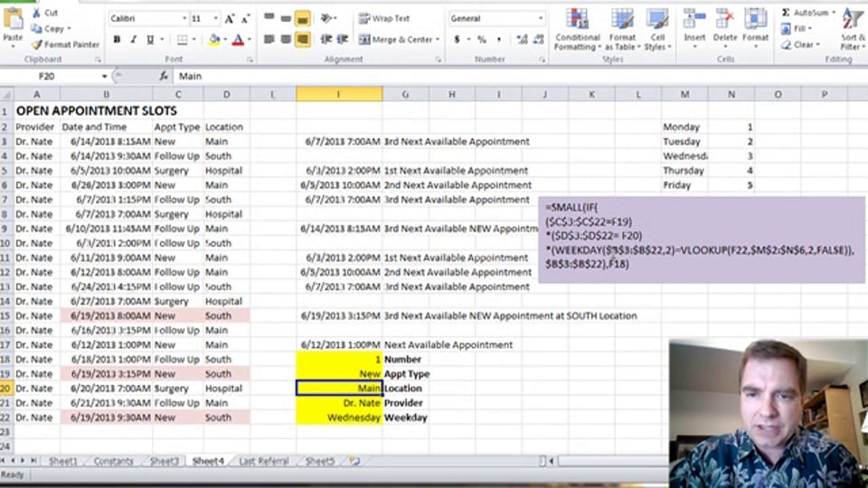Open Conditional Formatting menu

[x=578, y=30]
